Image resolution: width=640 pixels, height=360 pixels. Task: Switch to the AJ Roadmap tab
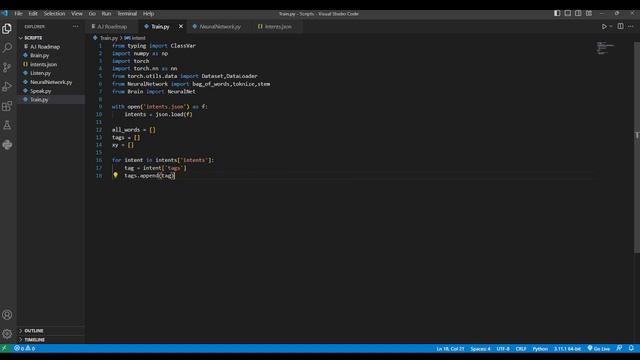pos(112,27)
